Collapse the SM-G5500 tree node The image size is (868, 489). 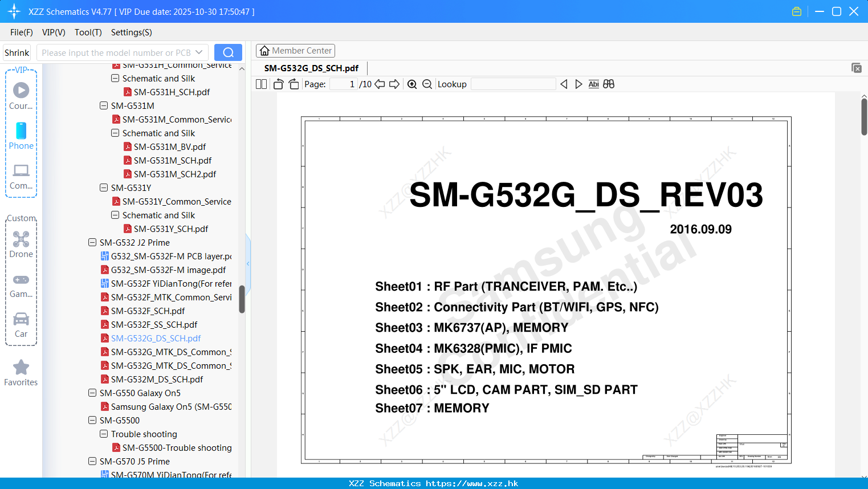pyautogui.click(x=92, y=420)
